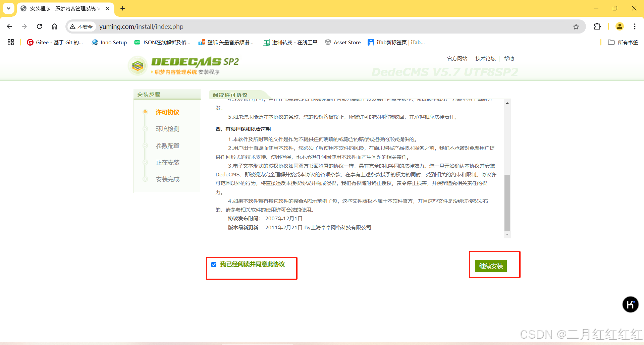The image size is (644, 345).
Task: Open the browser home page icon
Action: point(54,26)
